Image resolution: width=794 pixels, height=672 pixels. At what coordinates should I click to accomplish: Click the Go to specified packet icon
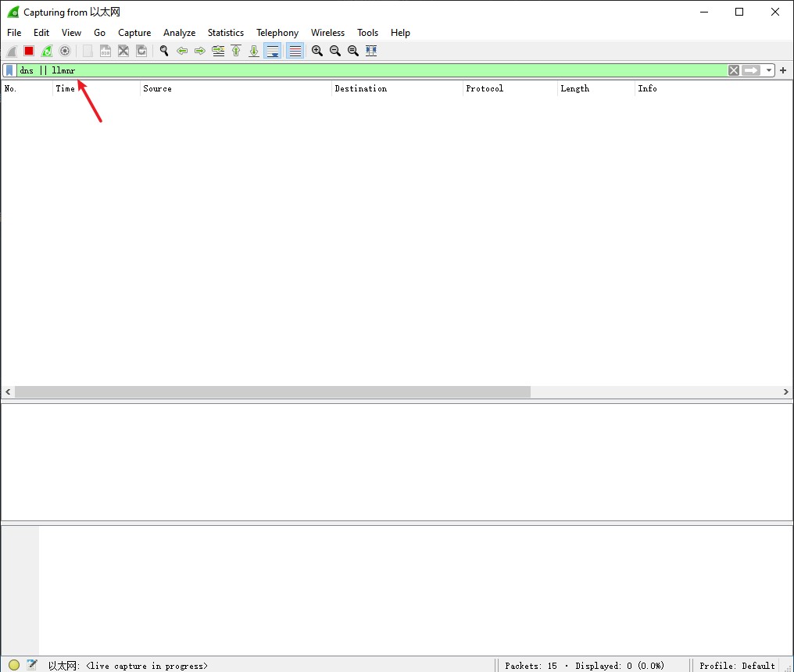point(218,51)
